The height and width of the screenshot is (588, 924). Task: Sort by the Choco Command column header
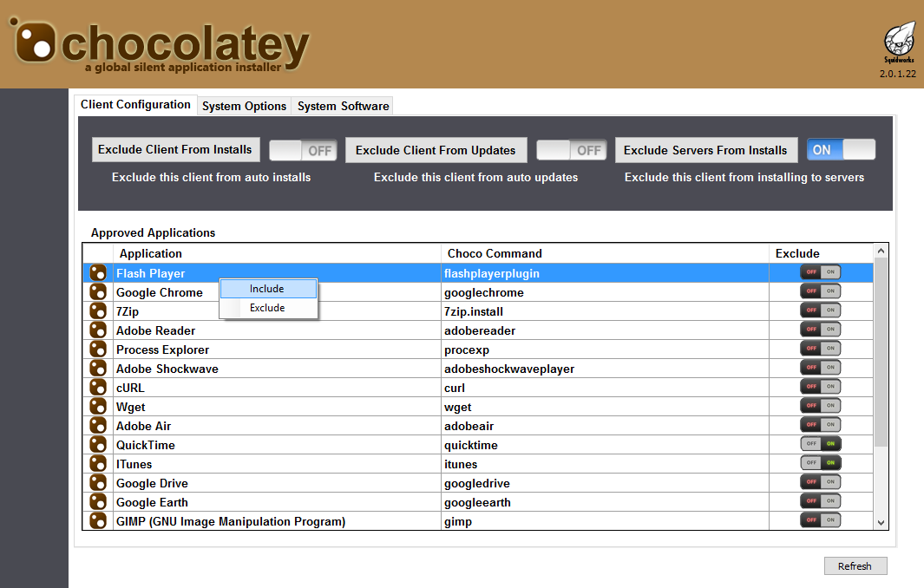[x=606, y=253]
